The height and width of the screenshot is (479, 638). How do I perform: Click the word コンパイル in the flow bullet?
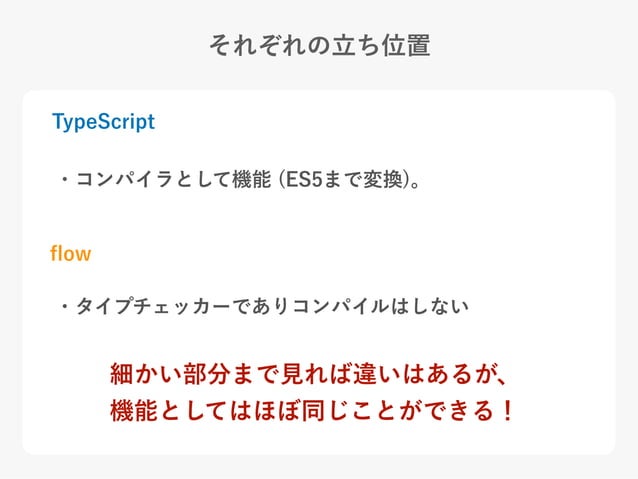[341, 306]
